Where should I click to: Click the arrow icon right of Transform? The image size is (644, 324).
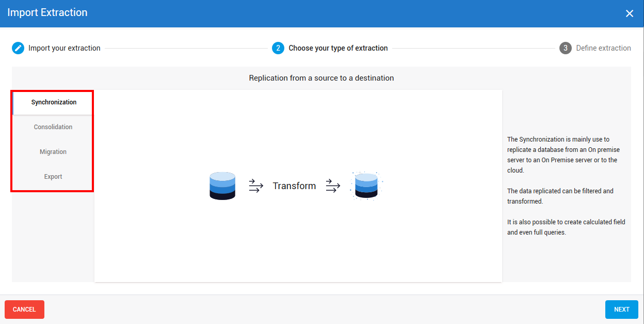tap(333, 186)
